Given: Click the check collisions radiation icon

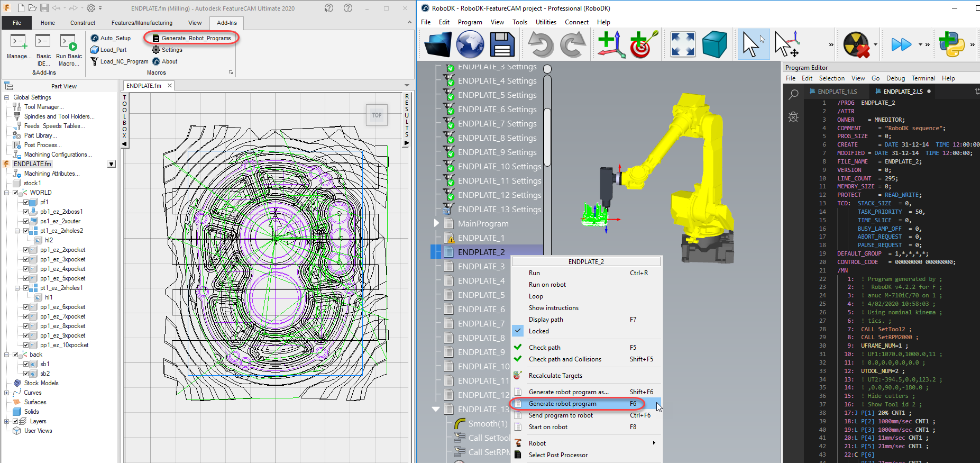Looking at the screenshot, I should coord(856,44).
